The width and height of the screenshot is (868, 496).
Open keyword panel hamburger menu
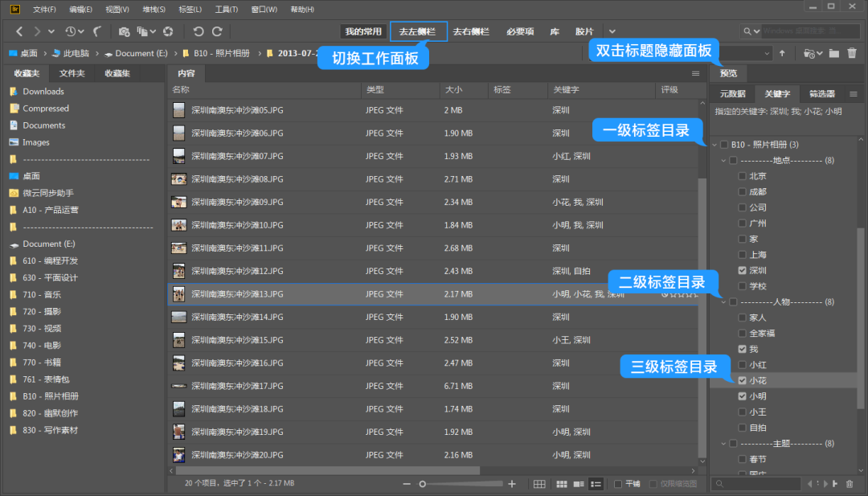[854, 94]
